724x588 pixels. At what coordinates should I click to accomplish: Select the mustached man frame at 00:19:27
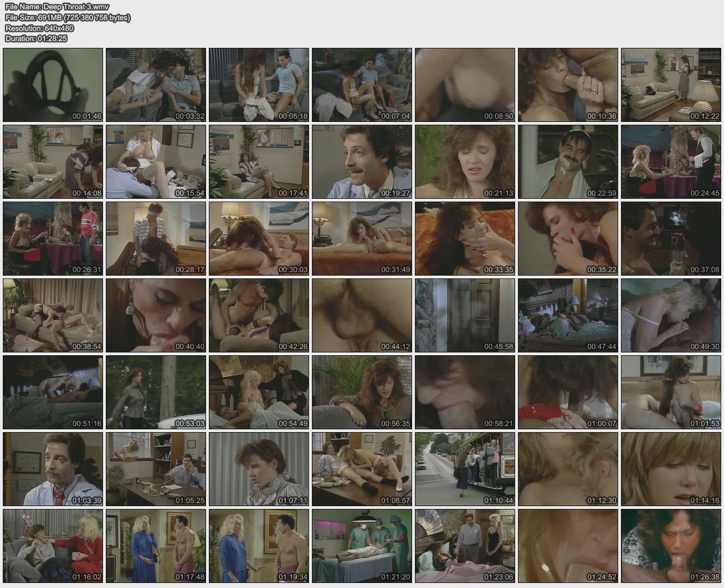(x=362, y=161)
